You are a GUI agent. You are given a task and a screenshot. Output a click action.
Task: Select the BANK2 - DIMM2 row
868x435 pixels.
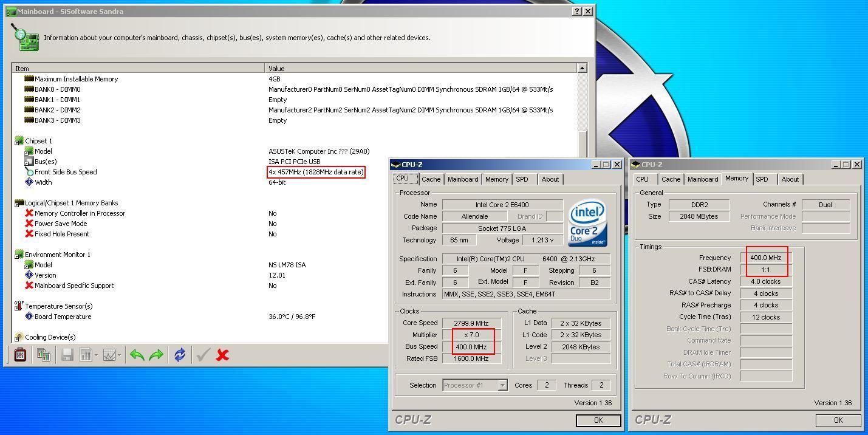[x=295, y=110]
